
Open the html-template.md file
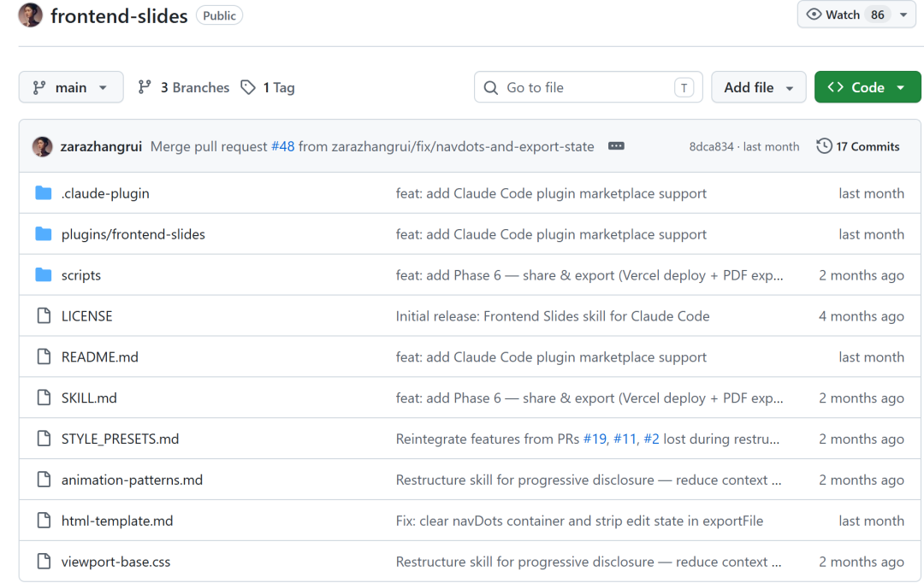pos(117,521)
